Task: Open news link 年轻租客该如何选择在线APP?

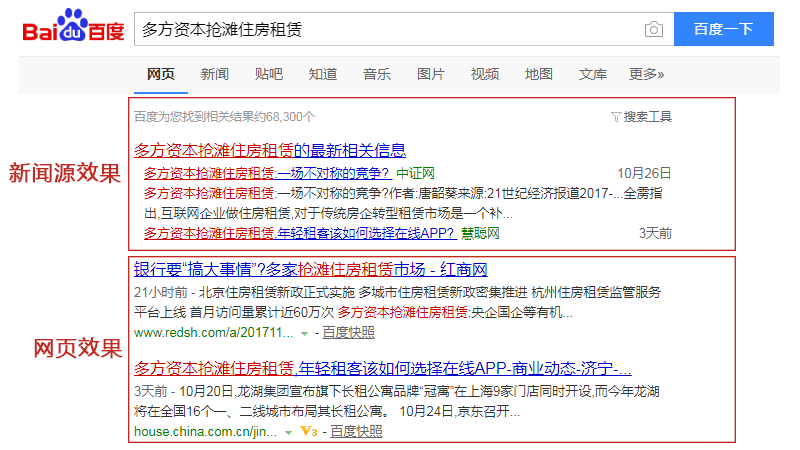Action: 300,234
